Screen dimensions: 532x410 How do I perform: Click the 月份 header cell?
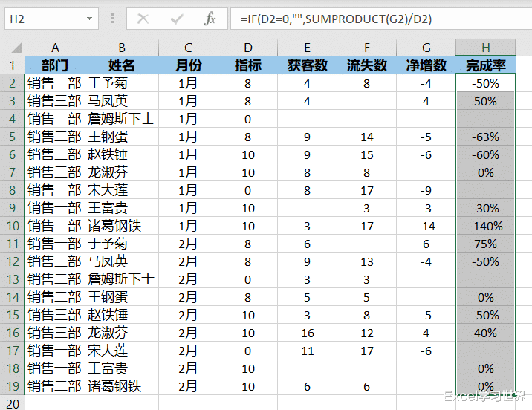pyautogui.click(x=188, y=65)
